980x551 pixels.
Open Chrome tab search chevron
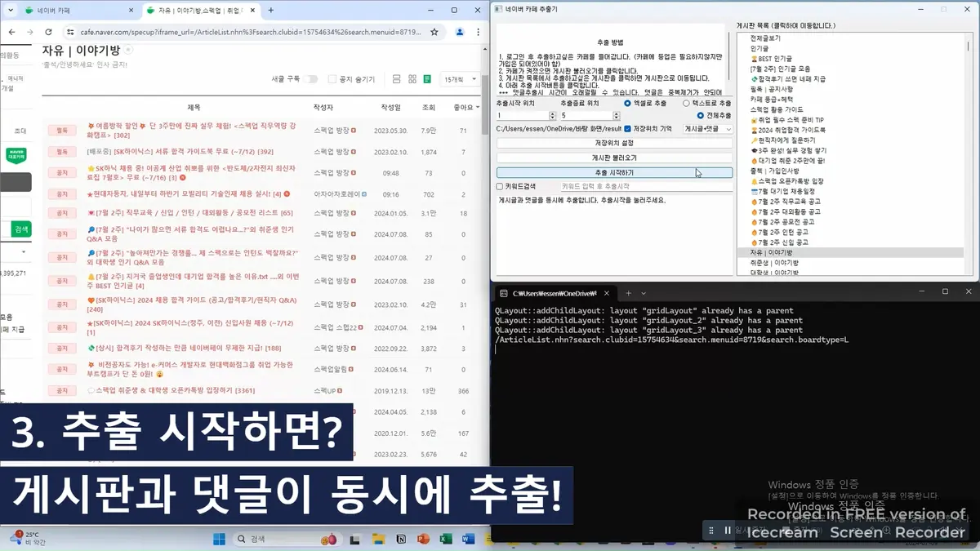[x=9, y=11]
